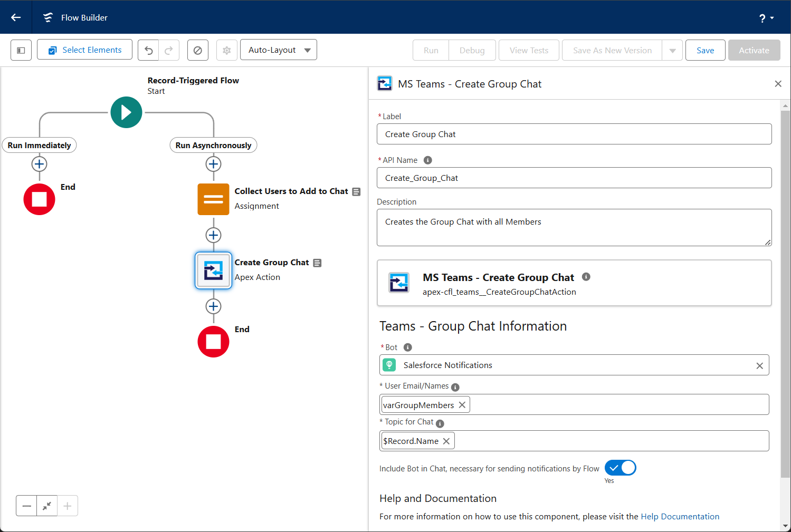Open the help question mark menu
The image size is (791, 532).
pos(766,18)
